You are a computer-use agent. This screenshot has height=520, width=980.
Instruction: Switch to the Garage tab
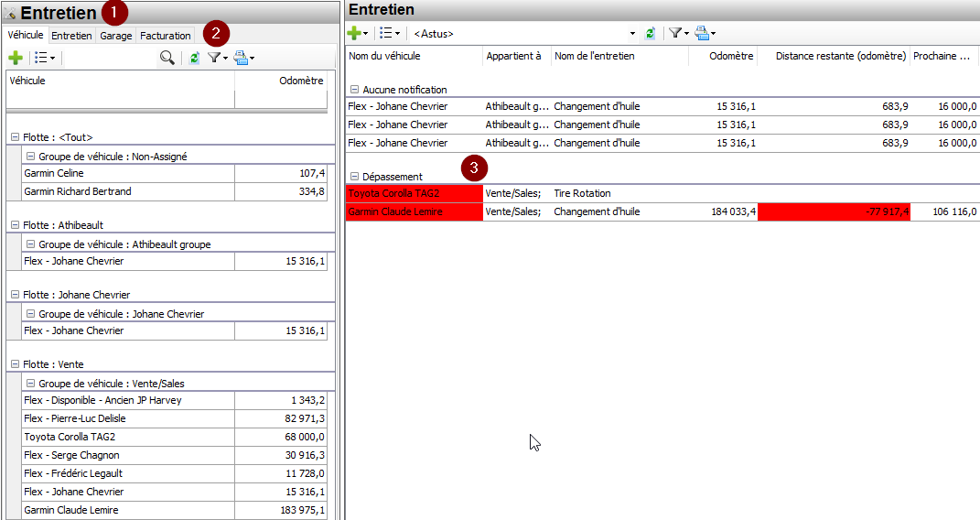pos(115,36)
